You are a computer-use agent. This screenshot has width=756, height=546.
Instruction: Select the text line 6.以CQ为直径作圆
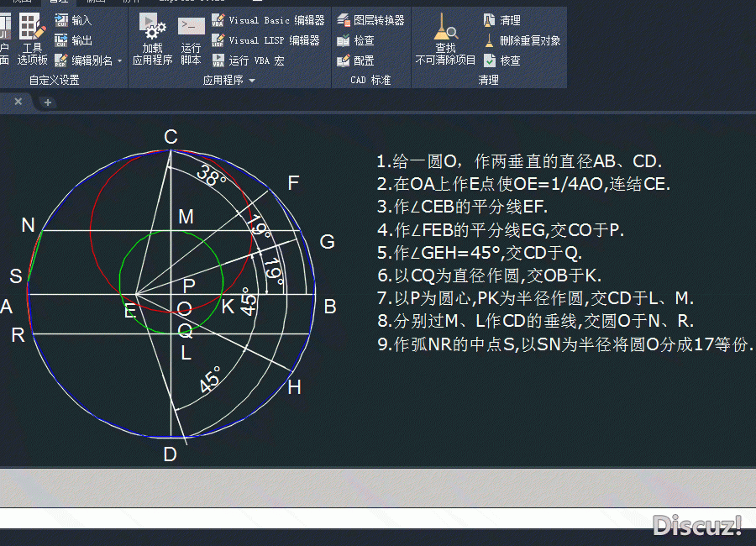click(x=490, y=276)
